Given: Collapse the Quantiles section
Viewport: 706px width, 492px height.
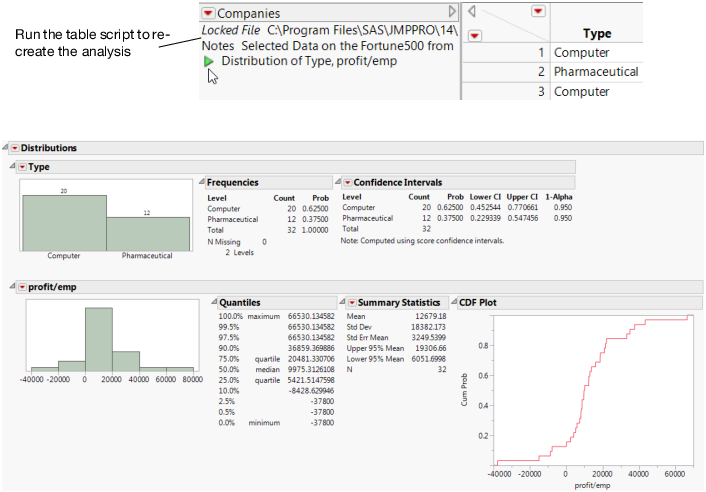Looking at the screenshot, I should [212, 302].
